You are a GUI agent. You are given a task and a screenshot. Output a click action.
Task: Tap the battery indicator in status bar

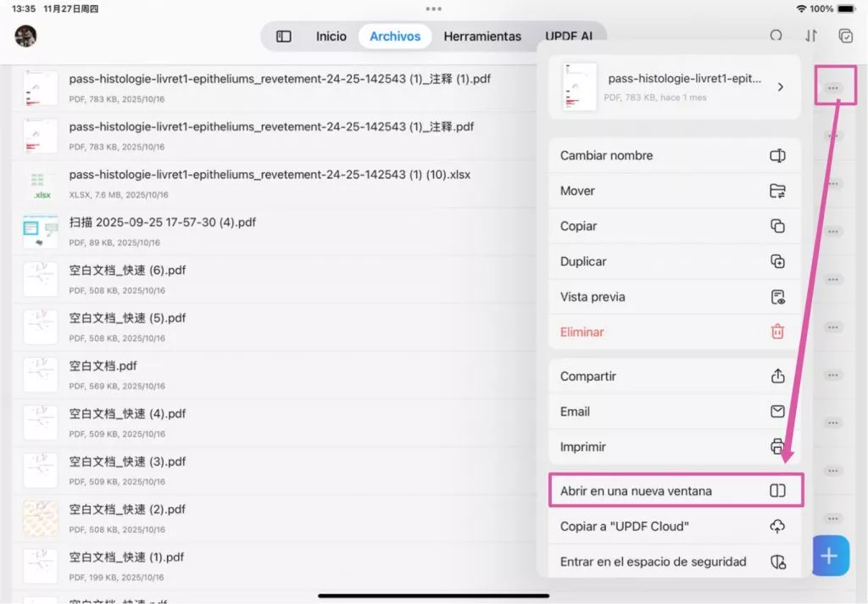tap(847, 8)
